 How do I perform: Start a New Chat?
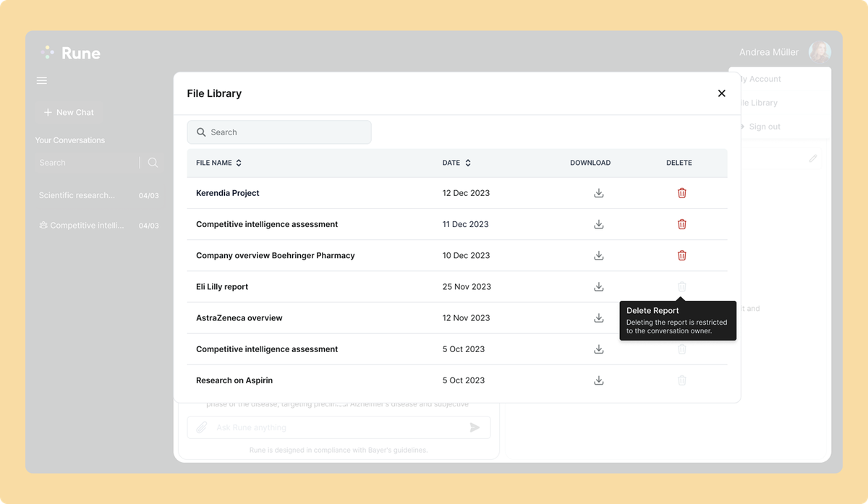[x=69, y=112]
